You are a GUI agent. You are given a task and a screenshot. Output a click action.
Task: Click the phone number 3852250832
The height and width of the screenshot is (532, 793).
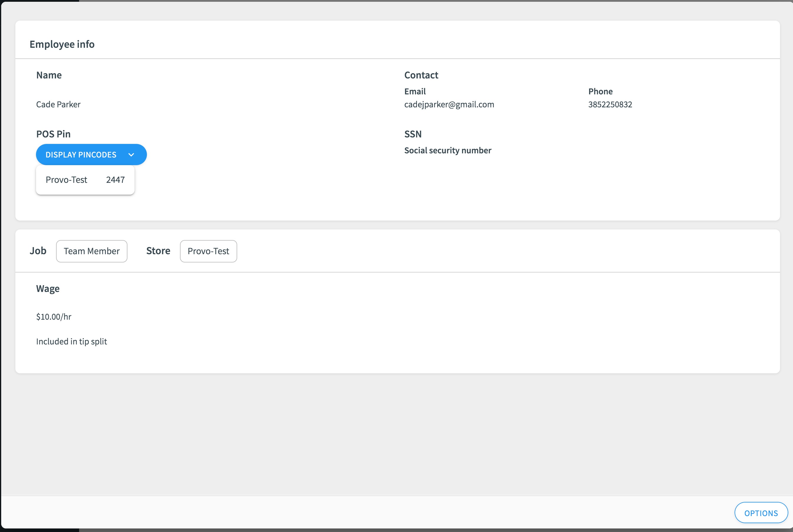pos(610,104)
